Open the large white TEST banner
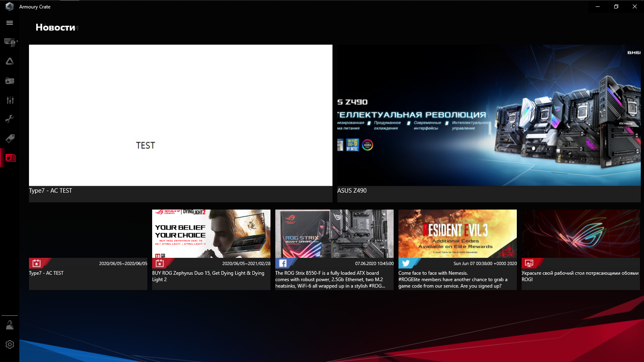Viewport: 644px width, 362px height. 181,115
